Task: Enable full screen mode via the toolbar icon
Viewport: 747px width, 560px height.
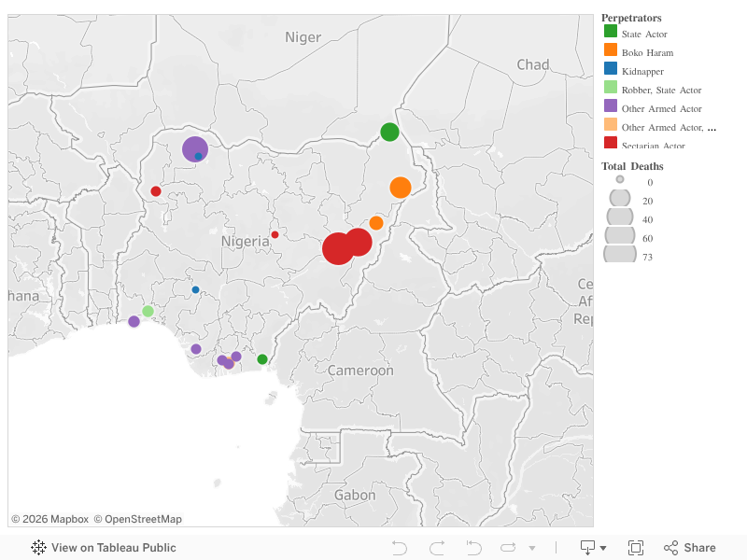Action: 638,547
